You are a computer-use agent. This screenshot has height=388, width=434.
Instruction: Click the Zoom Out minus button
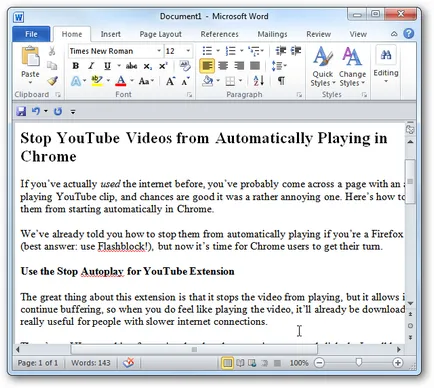[319, 363]
